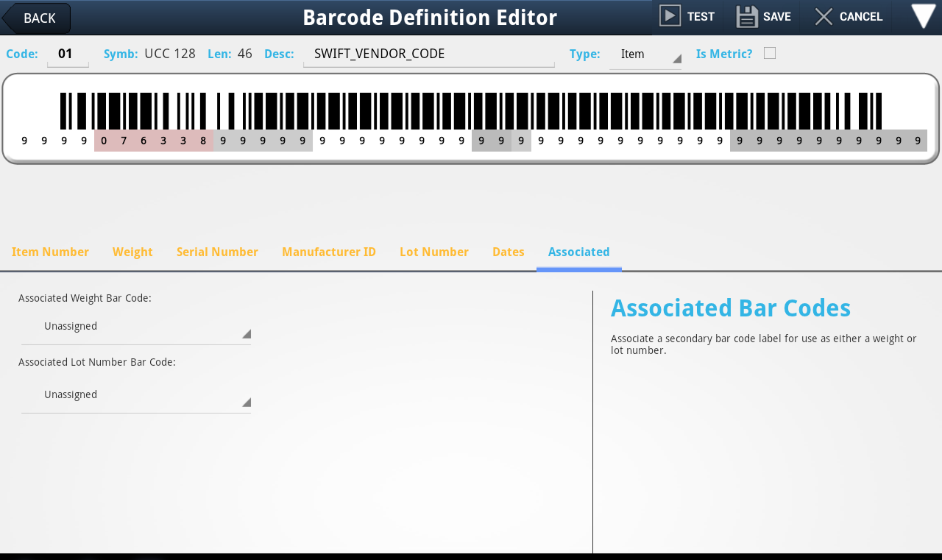
Task: Click the Associated Bar Codes heading
Action: (731, 308)
